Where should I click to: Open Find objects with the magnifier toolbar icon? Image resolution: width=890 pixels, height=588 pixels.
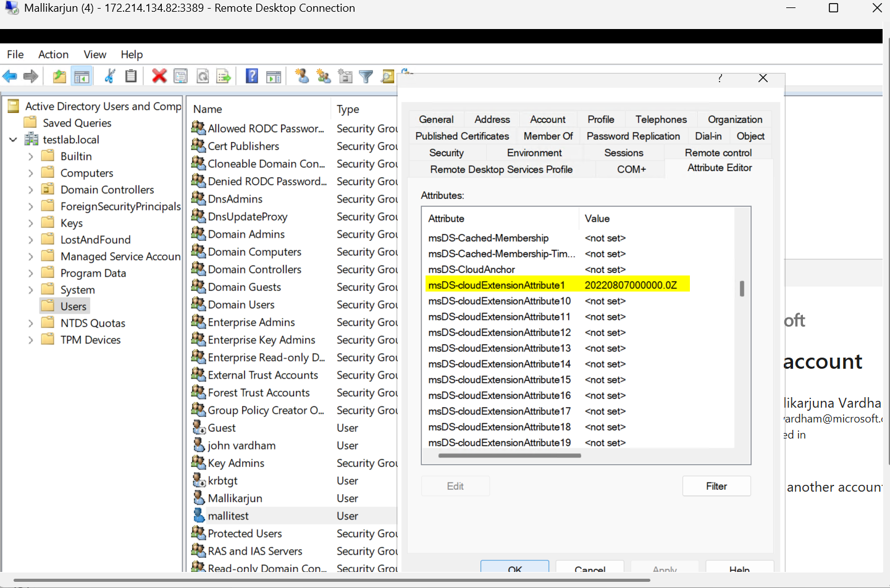point(387,75)
